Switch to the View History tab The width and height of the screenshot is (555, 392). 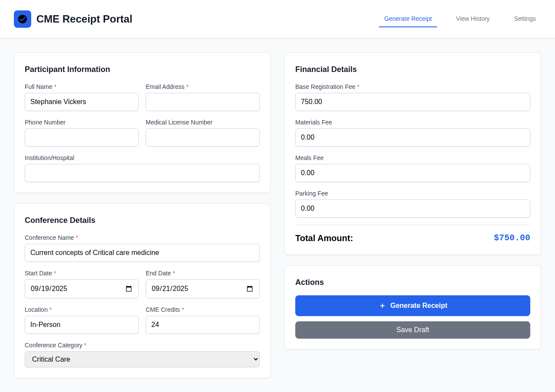coord(473,19)
